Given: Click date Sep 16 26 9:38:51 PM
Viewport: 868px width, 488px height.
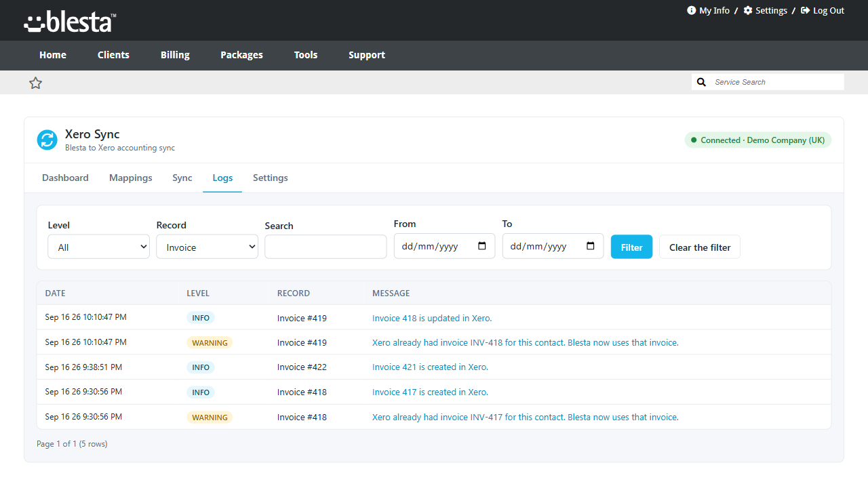Looking at the screenshot, I should click(x=84, y=367).
